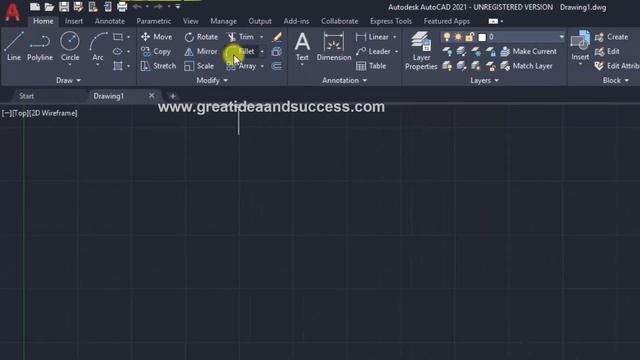Close the Drawing1 file tab

pos(151,96)
